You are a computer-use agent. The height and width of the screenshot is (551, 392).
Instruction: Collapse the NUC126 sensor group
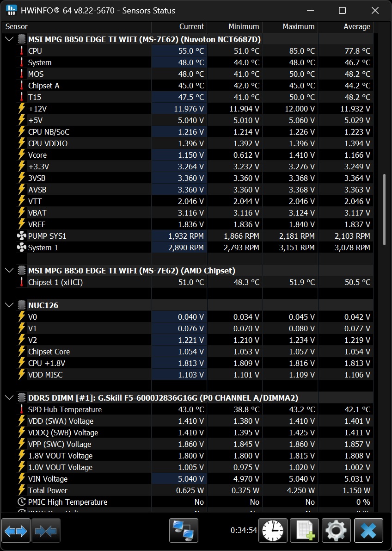point(9,305)
